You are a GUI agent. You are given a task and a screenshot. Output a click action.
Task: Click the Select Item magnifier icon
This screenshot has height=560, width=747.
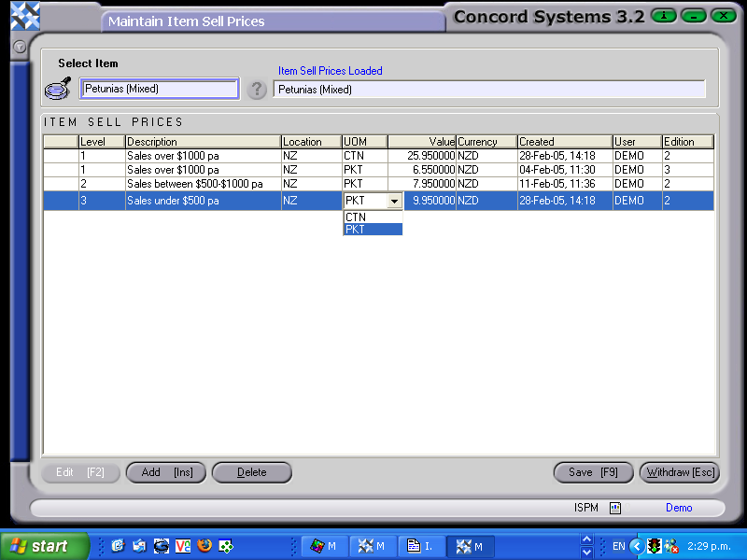point(57,87)
